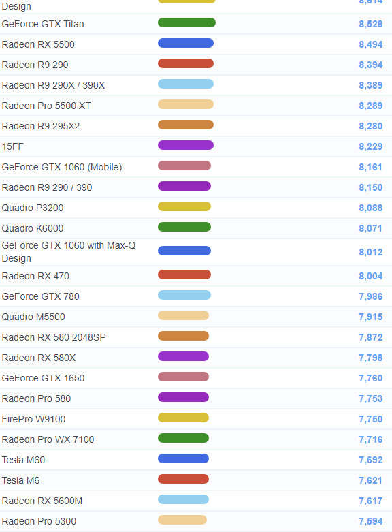392x532 pixels.
Task: Open the Radeon Pro 580 entry
Action: click(x=36, y=398)
